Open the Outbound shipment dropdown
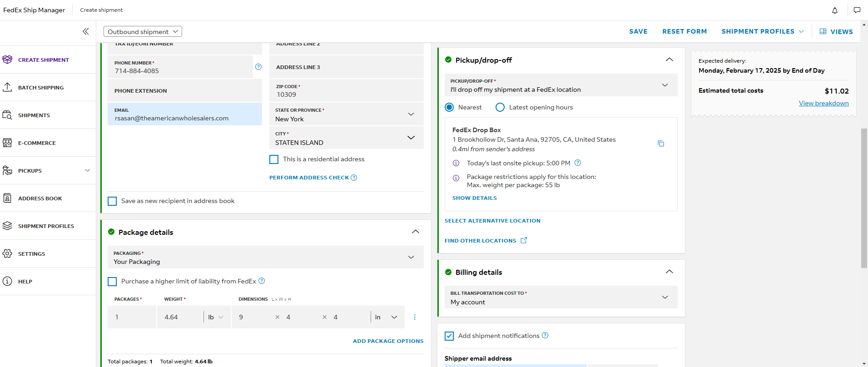The height and width of the screenshot is (367, 868). coord(143,31)
